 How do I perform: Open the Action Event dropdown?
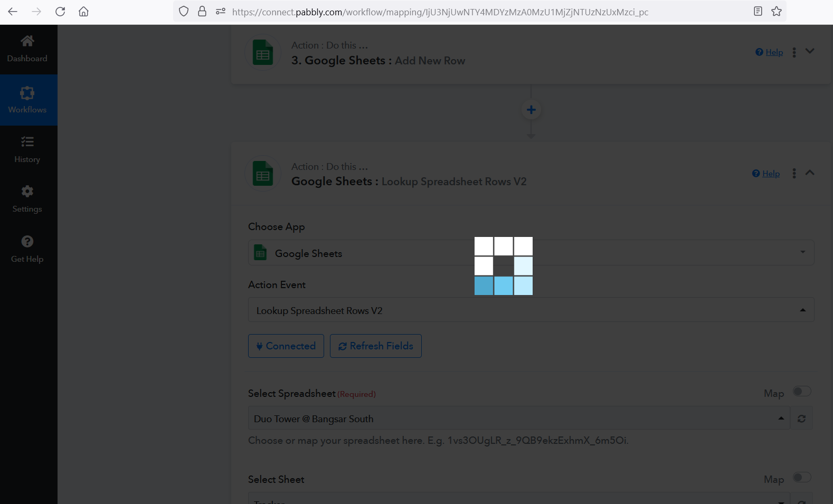click(531, 310)
